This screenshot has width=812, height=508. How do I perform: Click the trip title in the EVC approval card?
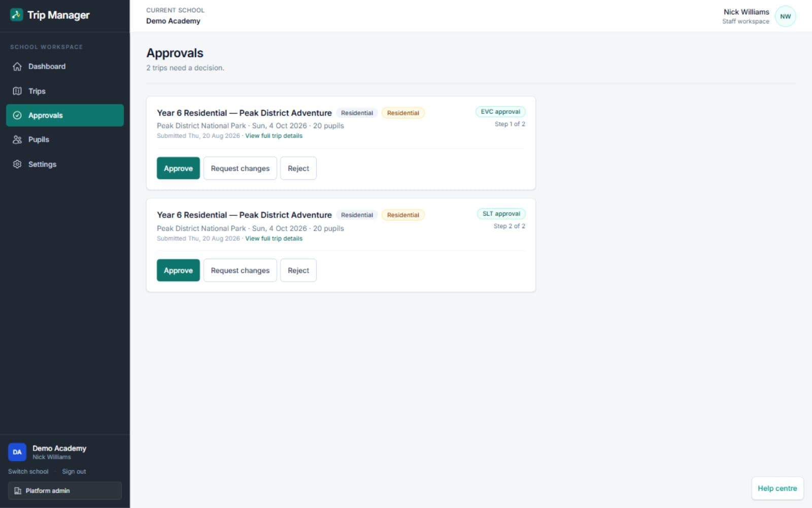tap(244, 113)
